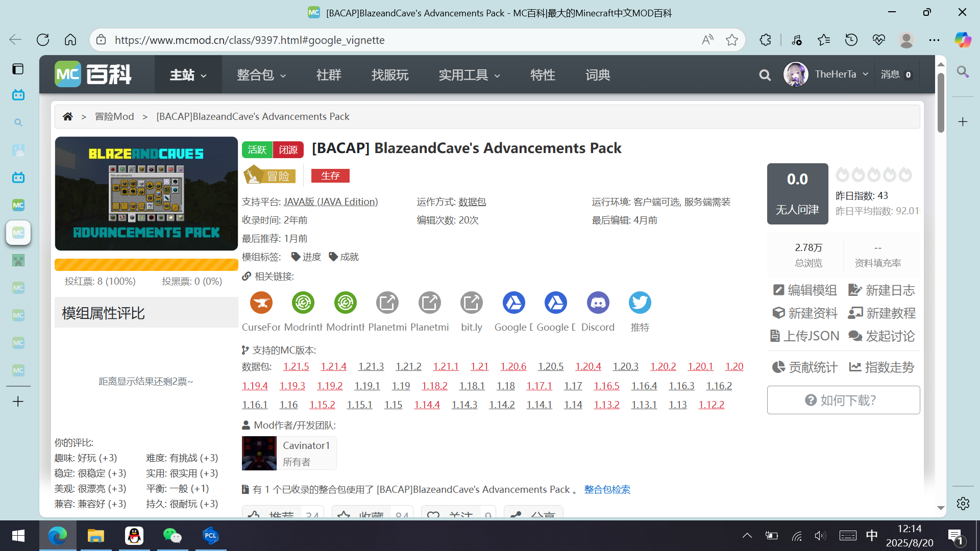The image size is (980, 551).
Task: Open PCL launcher in taskbar
Action: coord(210,536)
